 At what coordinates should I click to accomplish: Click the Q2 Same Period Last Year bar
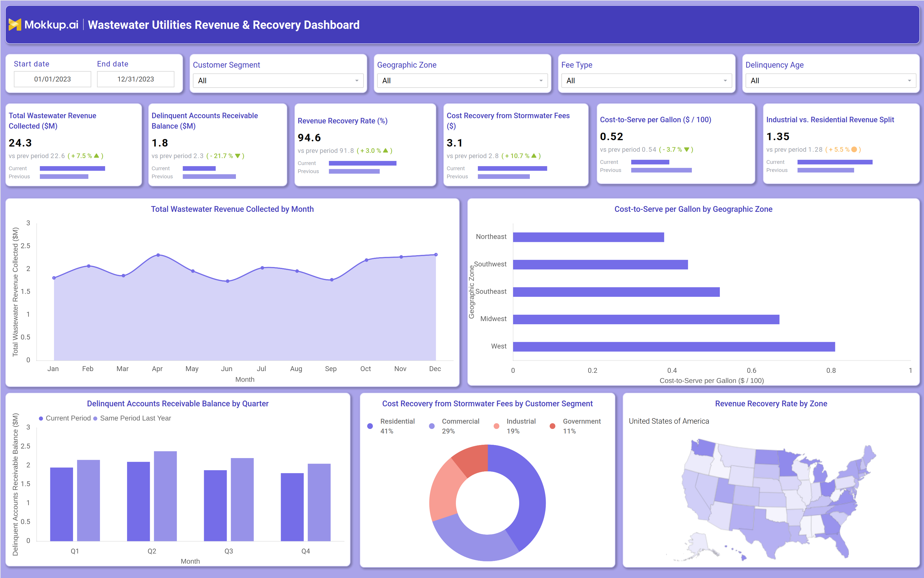pyautogui.click(x=165, y=496)
